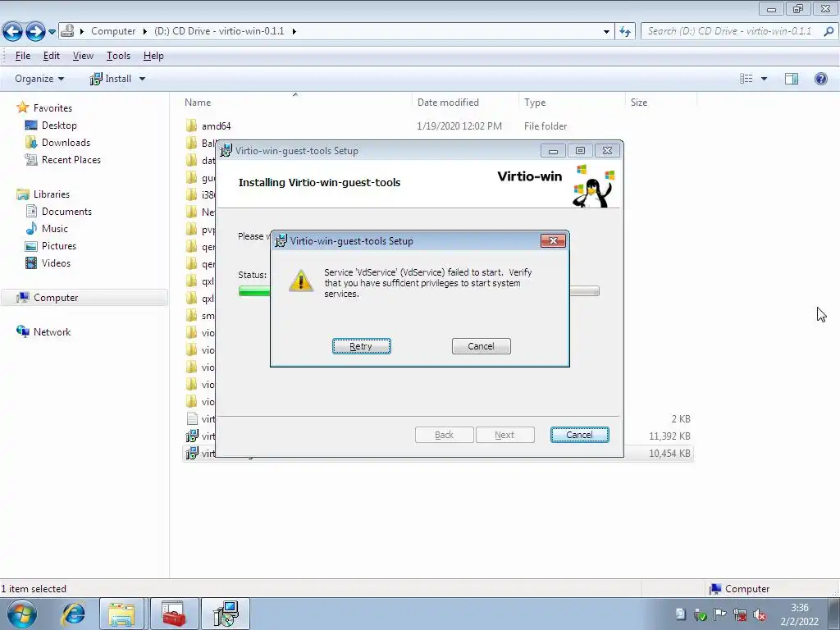
Task: Open the Help menu
Action: [153, 56]
